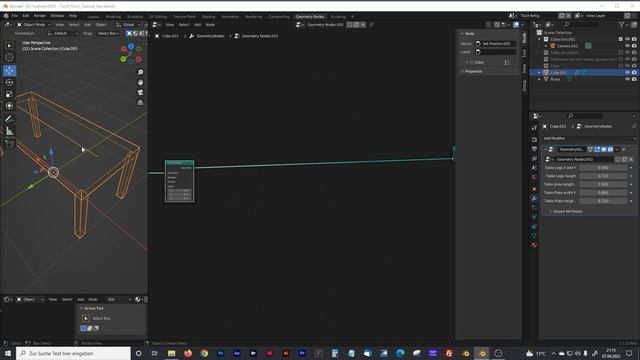640x360 pixels.
Task: Click the viewport pan hand icon
Action: (140, 82)
